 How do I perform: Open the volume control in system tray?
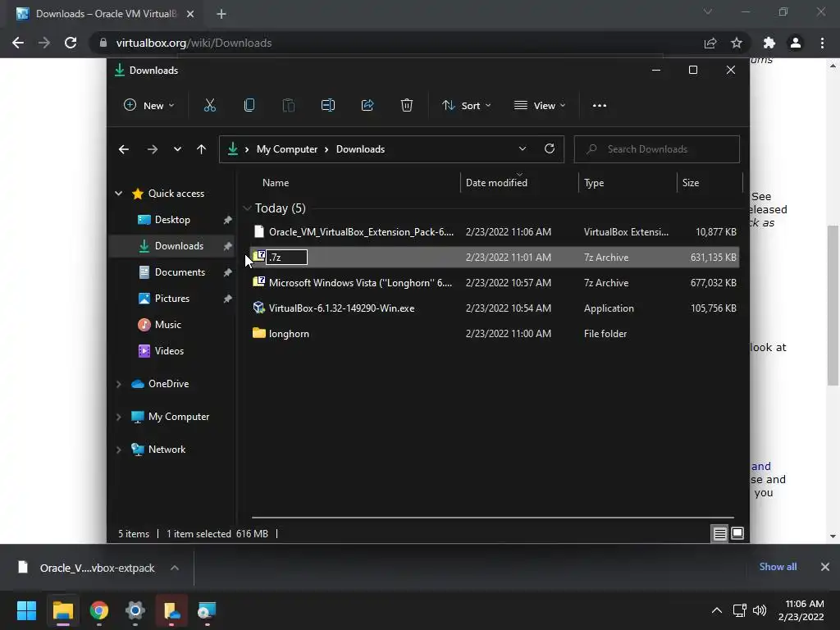pyautogui.click(x=760, y=610)
